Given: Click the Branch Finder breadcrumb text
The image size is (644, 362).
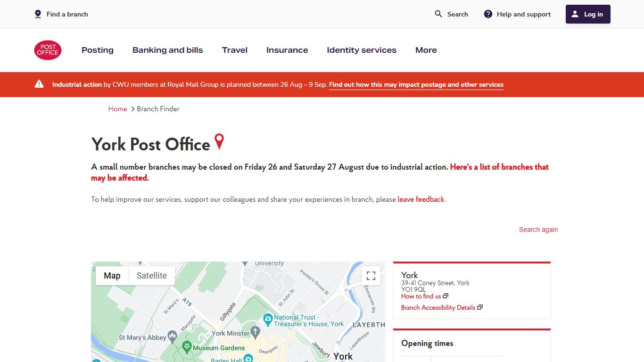Looking at the screenshot, I should pyautogui.click(x=158, y=109).
